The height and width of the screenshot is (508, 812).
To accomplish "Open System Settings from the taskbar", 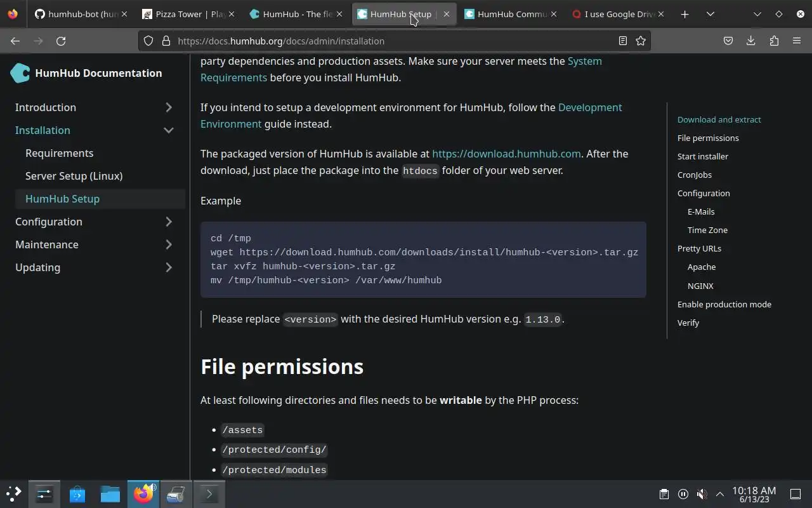I will (x=44, y=493).
